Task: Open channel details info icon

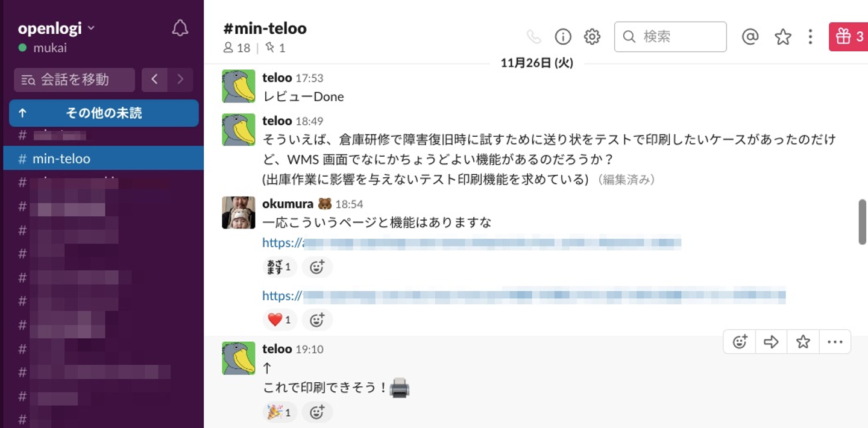Action: (562, 37)
